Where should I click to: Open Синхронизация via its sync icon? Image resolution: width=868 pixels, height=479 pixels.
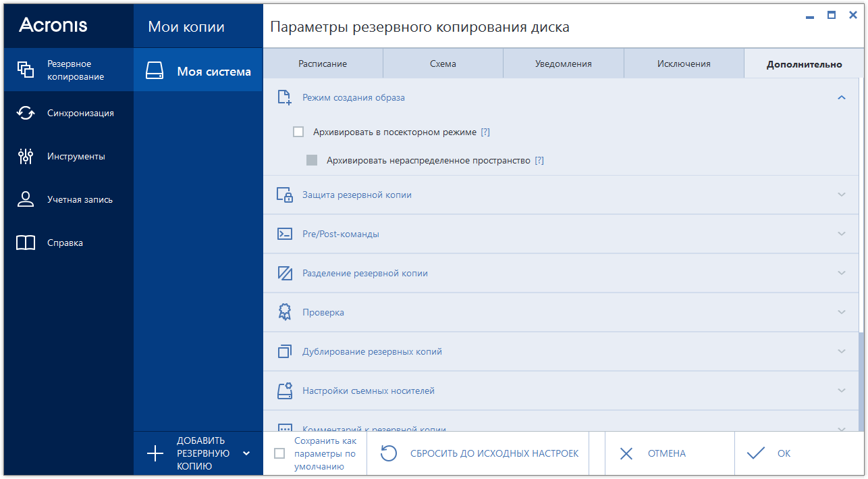coord(26,113)
